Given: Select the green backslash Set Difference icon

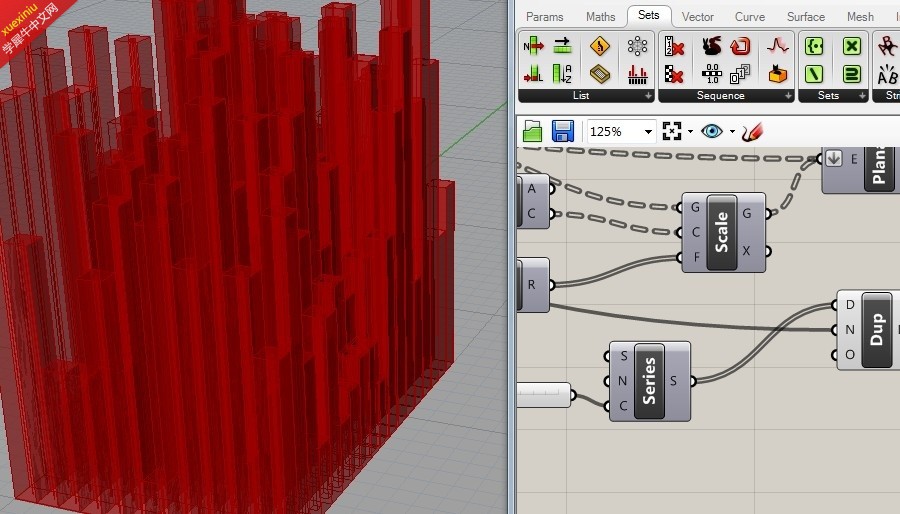Looking at the screenshot, I should click(814, 74).
